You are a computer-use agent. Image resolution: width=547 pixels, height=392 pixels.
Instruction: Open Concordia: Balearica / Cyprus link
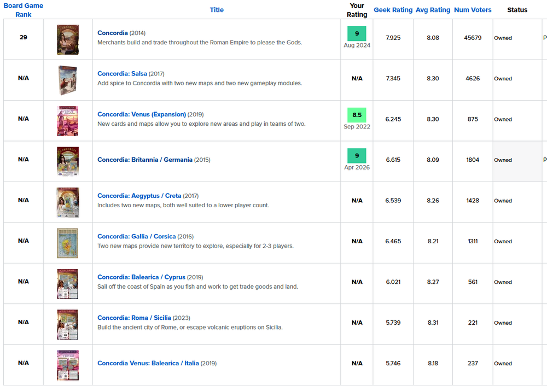pyautogui.click(x=141, y=277)
